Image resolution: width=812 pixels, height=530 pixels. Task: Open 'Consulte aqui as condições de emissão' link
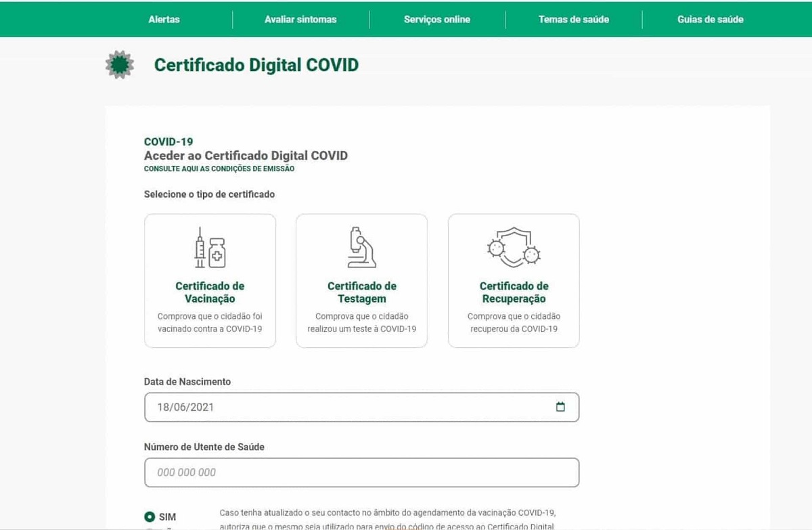tap(219, 169)
